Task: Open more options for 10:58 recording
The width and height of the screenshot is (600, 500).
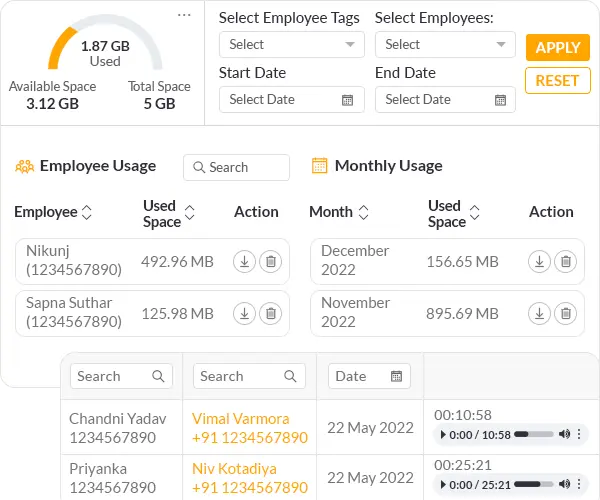Action: [x=579, y=434]
